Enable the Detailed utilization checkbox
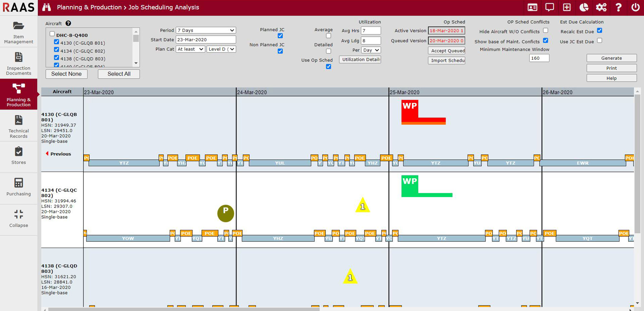Screen dimensions: 644x311 pos(328,51)
